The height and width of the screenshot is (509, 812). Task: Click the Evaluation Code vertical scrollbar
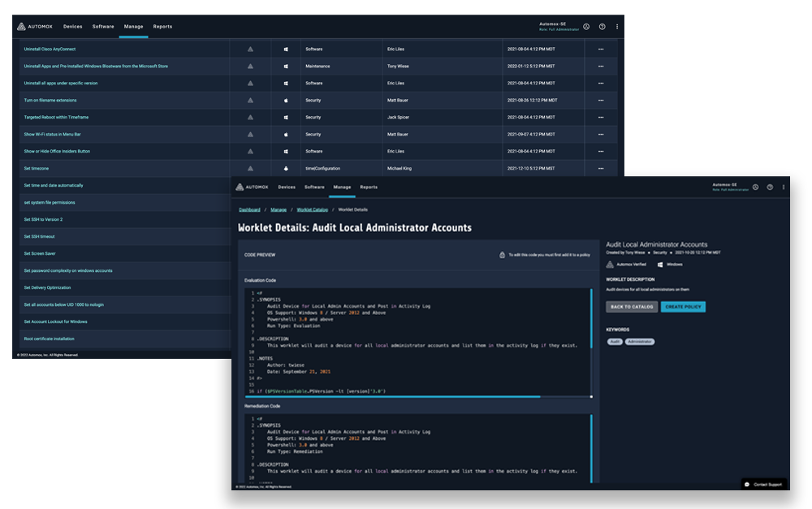click(x=591, y=318)
